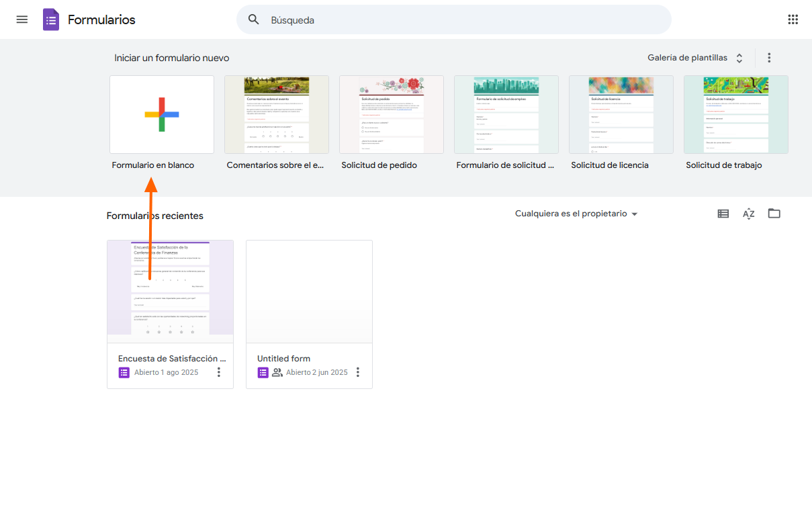Expand the template gallery chevron
The width and height of the screenshot is (812, 516).
click(739, 58)
